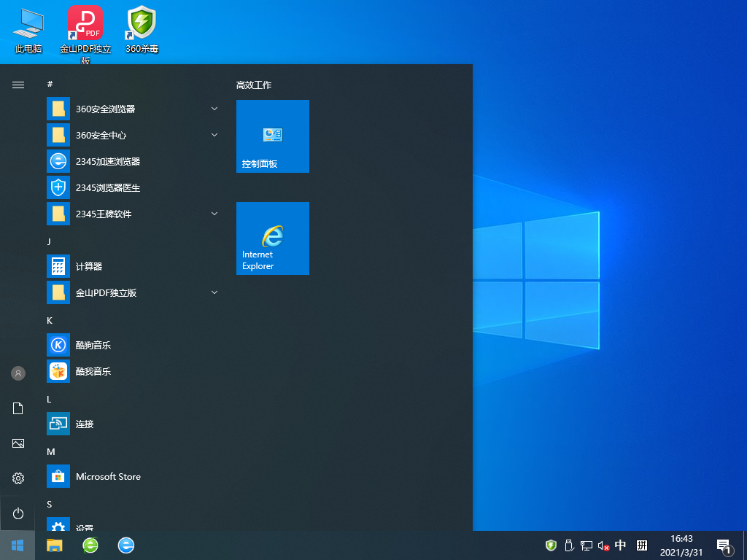The height and width of the screenshot is (560, 747).
Task: Toggle the hamburger menu at Start top
Action: coord(18,85)
